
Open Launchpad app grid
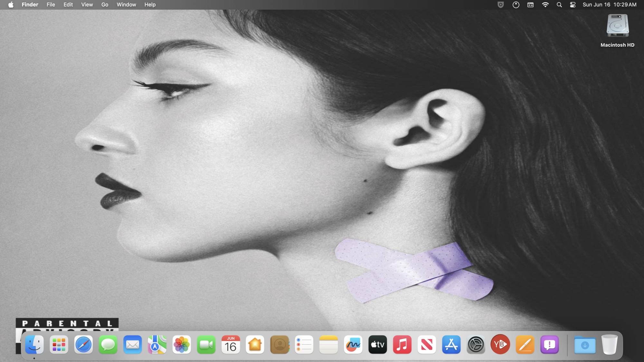[x=59, y=345]
